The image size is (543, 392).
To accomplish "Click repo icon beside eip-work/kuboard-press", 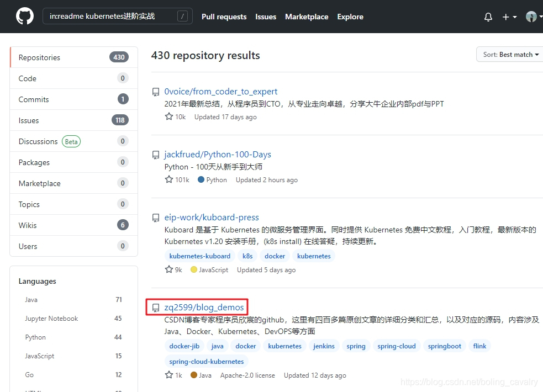I will pos(156,218).
